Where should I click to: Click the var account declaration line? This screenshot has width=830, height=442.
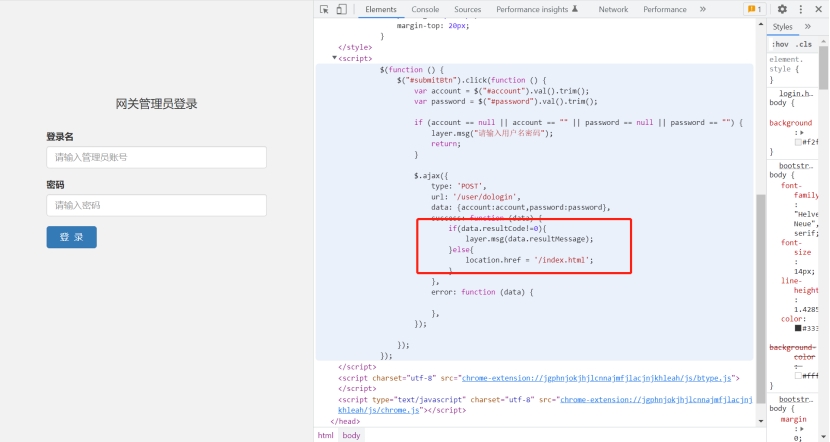click(501, 91)
